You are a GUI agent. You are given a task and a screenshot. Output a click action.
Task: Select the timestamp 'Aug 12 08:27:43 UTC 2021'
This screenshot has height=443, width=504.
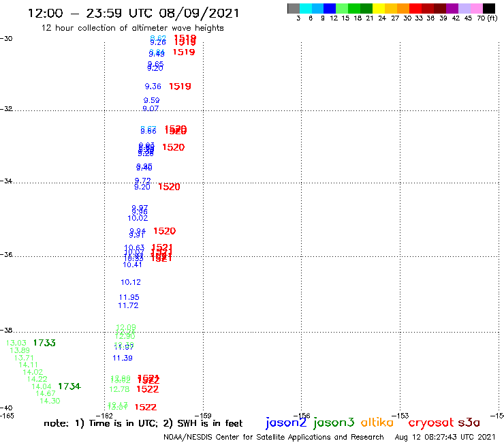445,437
